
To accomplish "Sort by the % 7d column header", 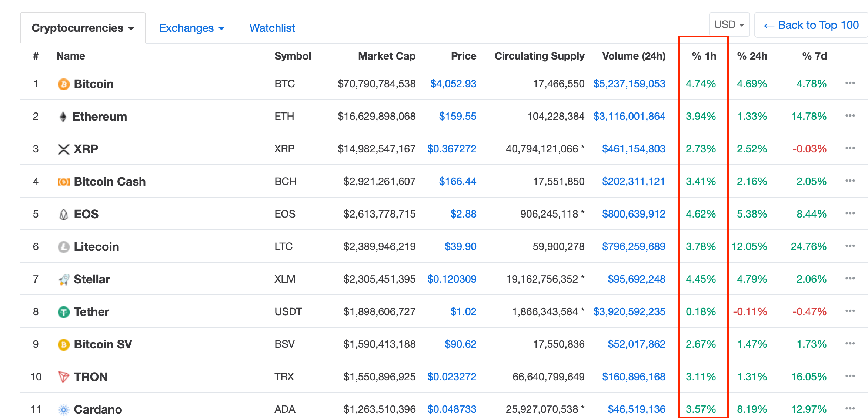I will [x=814, y=56].
